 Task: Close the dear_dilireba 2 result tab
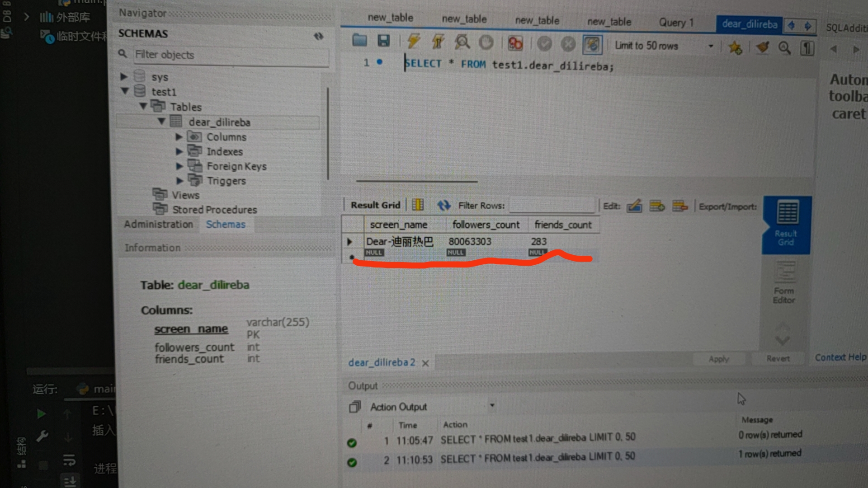pos(425,363)
